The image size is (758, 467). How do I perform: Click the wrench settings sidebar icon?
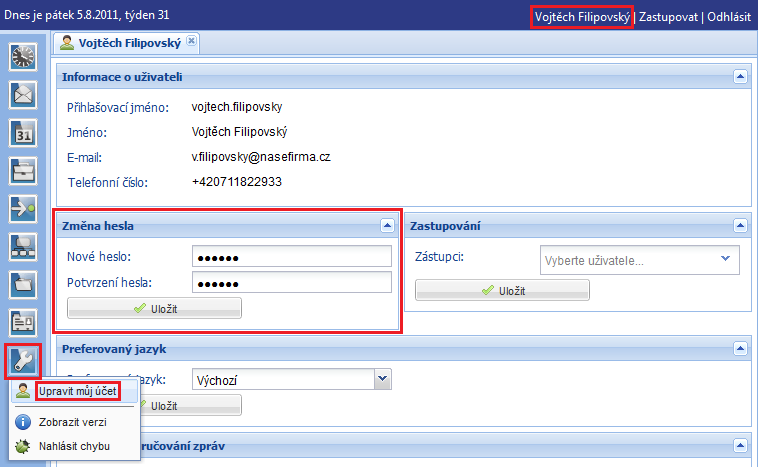(22, 360)
